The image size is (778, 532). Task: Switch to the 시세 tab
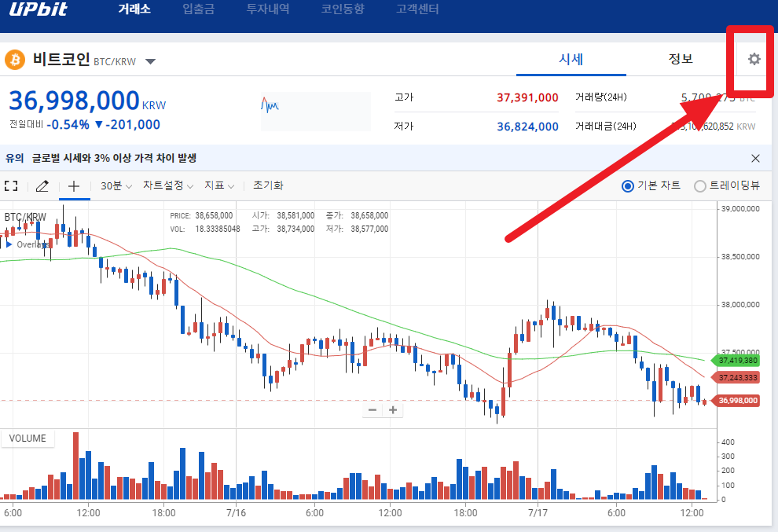click(x=571, y=60)
